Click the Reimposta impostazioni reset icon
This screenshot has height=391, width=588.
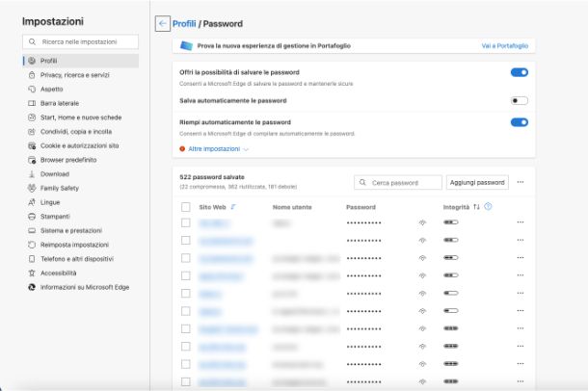coord(32,245)
